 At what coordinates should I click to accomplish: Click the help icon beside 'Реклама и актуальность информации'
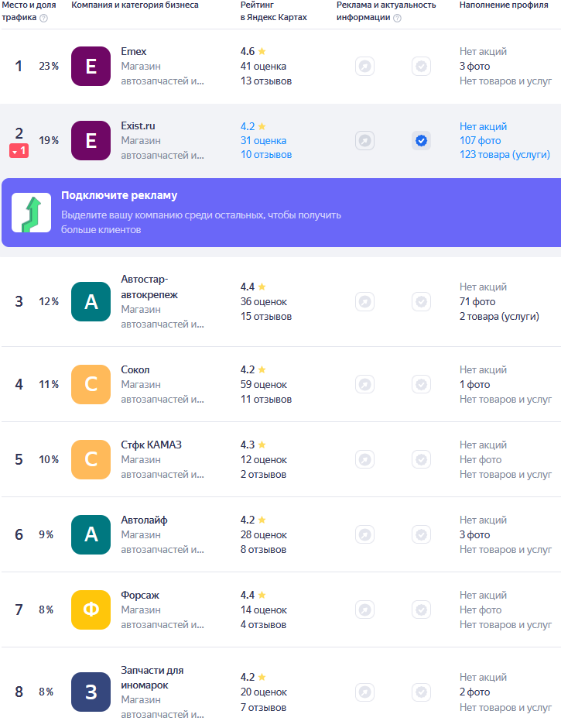coord(397,19)
